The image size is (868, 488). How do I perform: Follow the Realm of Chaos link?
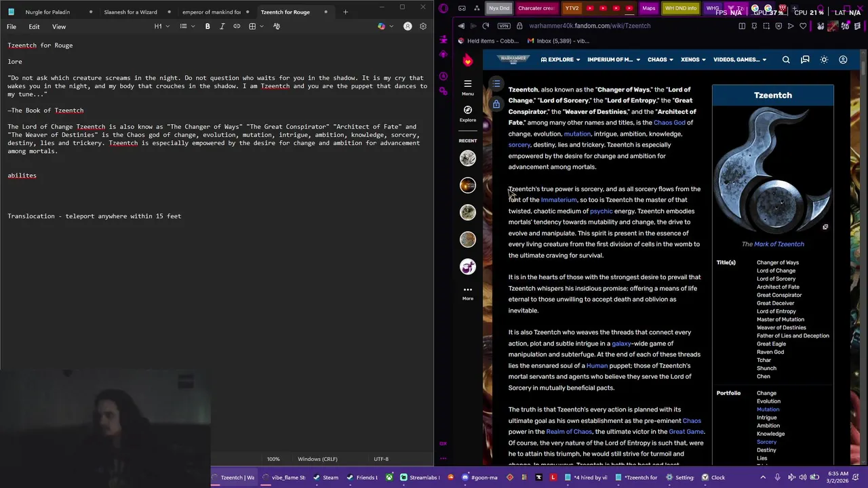(x=569, y=432)
